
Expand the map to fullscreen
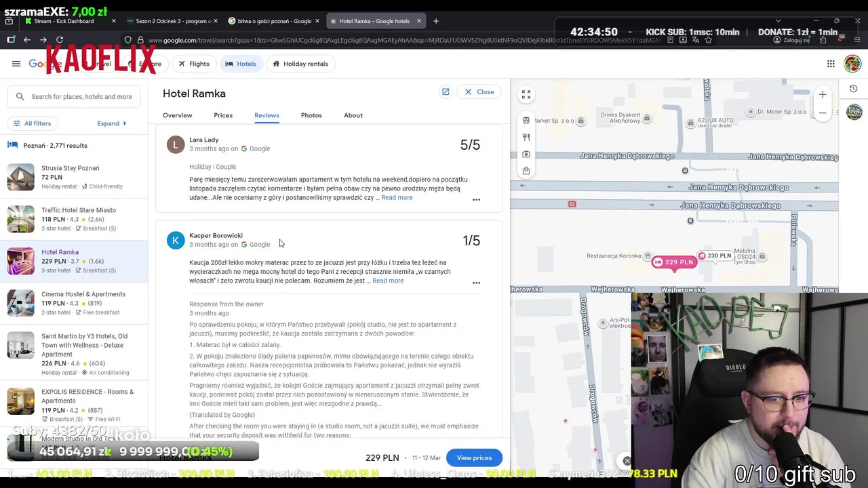[526, 95]
